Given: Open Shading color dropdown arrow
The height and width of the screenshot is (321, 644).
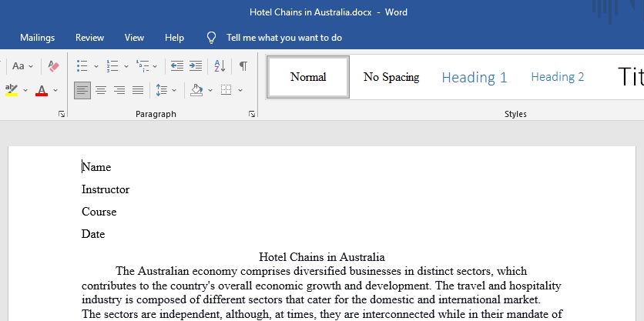Looking at the screenshot, I should (210, 90).
